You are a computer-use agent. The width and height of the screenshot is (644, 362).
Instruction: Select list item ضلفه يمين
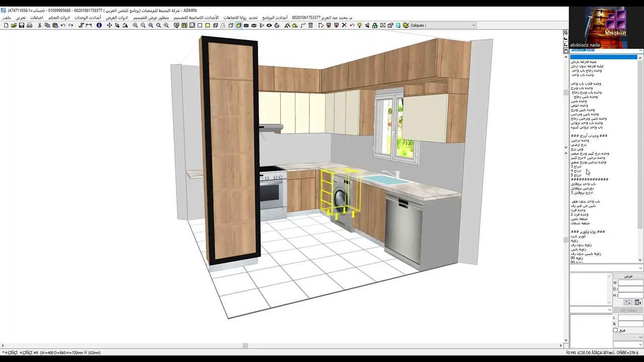coord(579,219)
